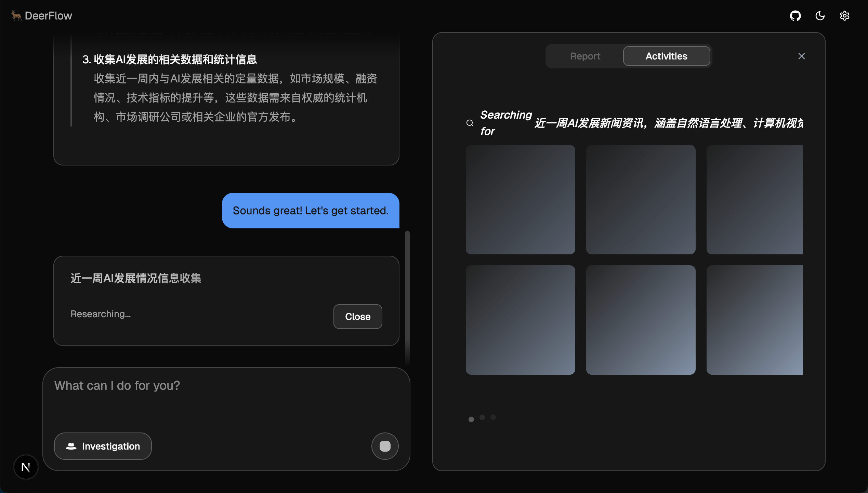Toggle Investigation mode button
Viewport: 868px width, 493px height.
pyautogui.click(x=103, y=446)
